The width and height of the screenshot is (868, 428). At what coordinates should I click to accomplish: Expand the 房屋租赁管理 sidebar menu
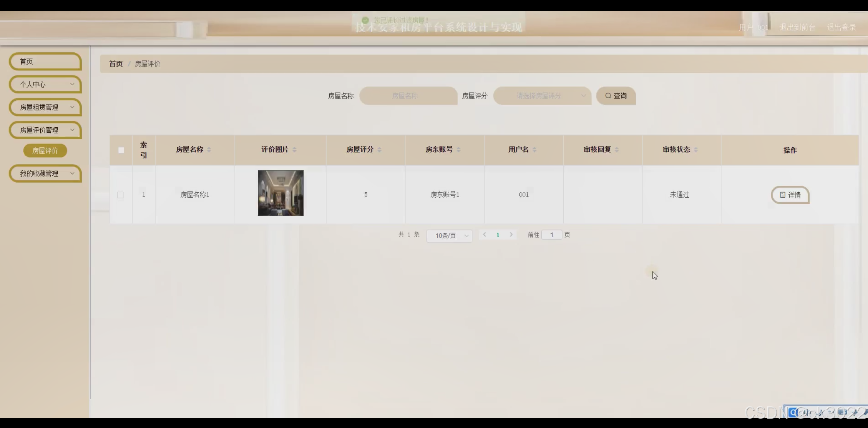click(x=45, y=107)
